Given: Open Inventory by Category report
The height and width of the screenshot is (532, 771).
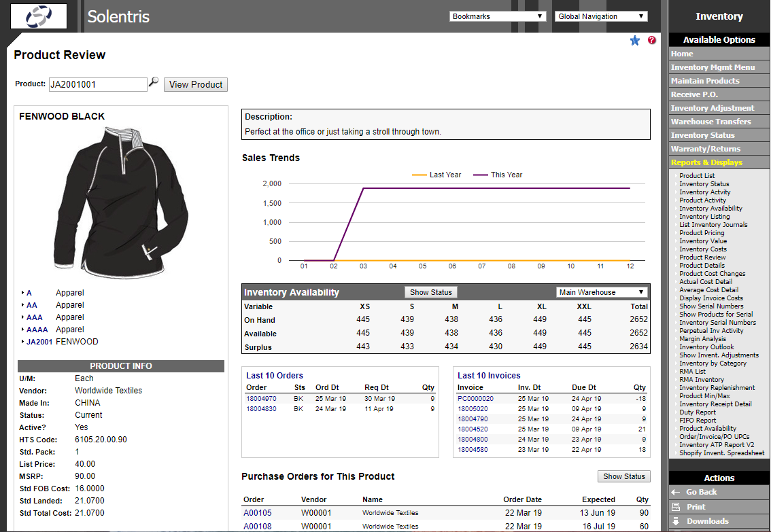Looking at the screenshot, I should point(713,363).
